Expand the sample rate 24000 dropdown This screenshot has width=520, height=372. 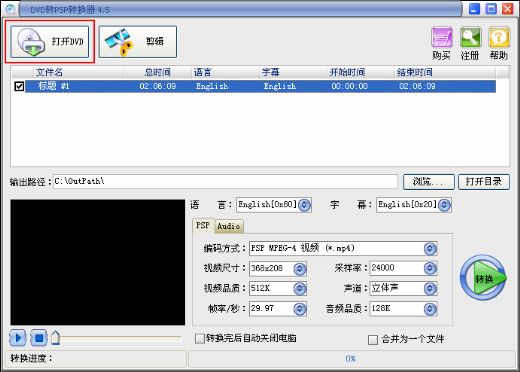[x=430, y=268]
